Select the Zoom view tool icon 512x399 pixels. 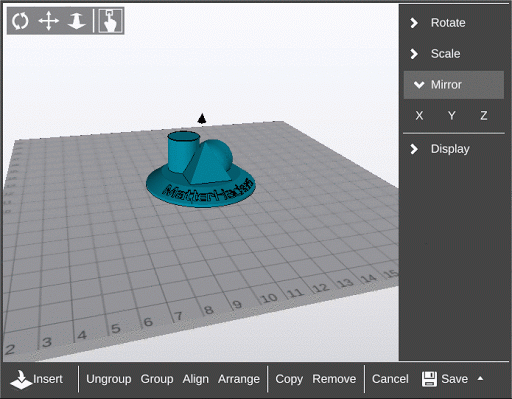(x=77, y=21)
